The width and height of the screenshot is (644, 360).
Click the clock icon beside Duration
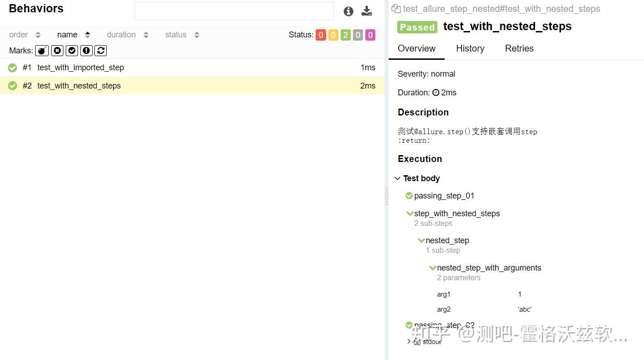436,93
